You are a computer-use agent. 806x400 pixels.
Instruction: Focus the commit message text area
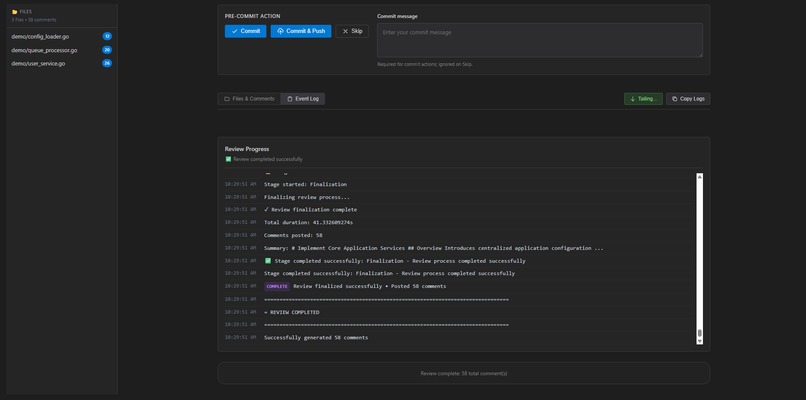tap(540, 40)
